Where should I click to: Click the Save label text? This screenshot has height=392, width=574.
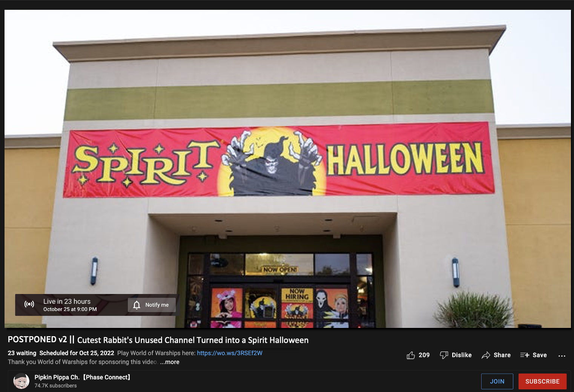(540, 355)
